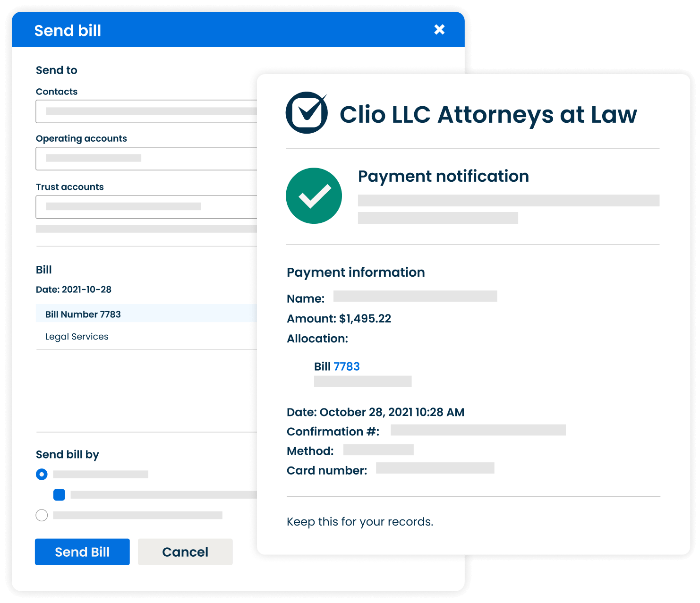Open the Trust accounts field
This screenshot has width=700, height=603.
pyautogui.click(x=146, y=207)
